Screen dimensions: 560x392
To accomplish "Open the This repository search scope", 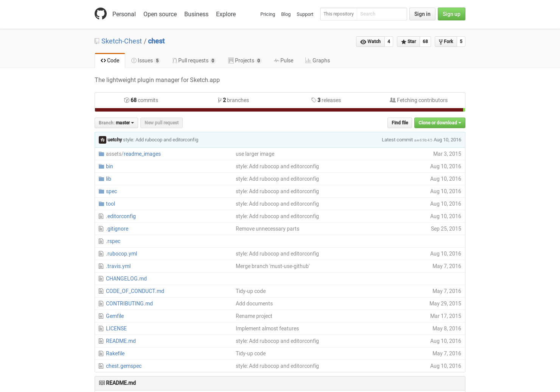I will tap(339, 14).
